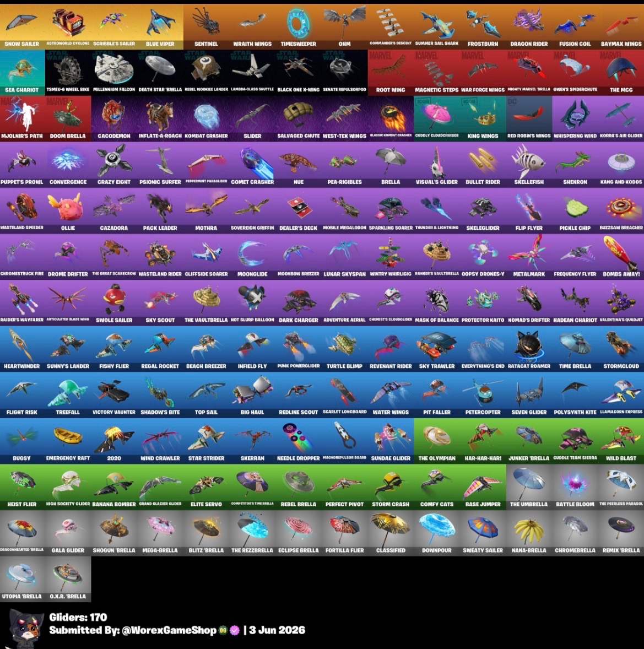Click the Remix 'Brella glider tile
Image resolution: width=644 pixels, height=649 pixels.
pos(621,532)
